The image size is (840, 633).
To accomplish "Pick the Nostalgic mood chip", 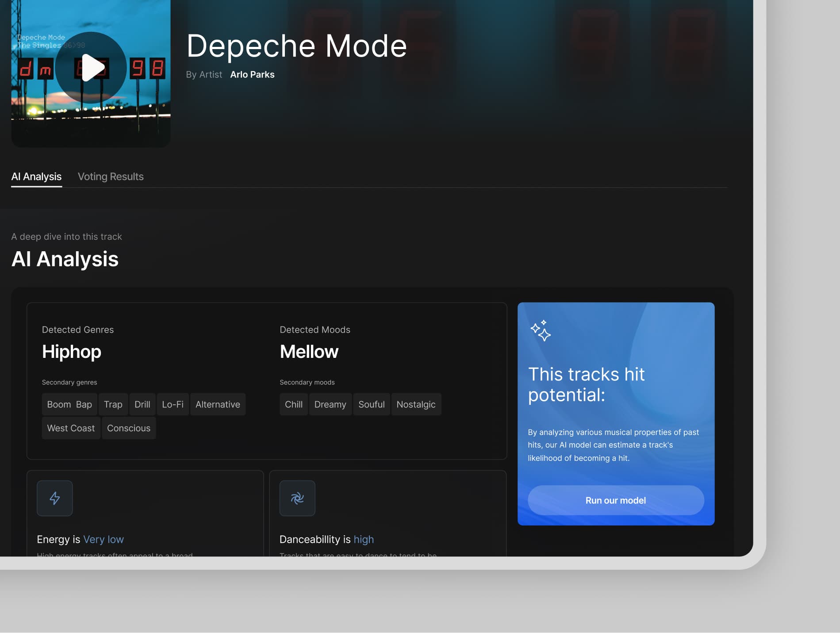I will 416,404.
